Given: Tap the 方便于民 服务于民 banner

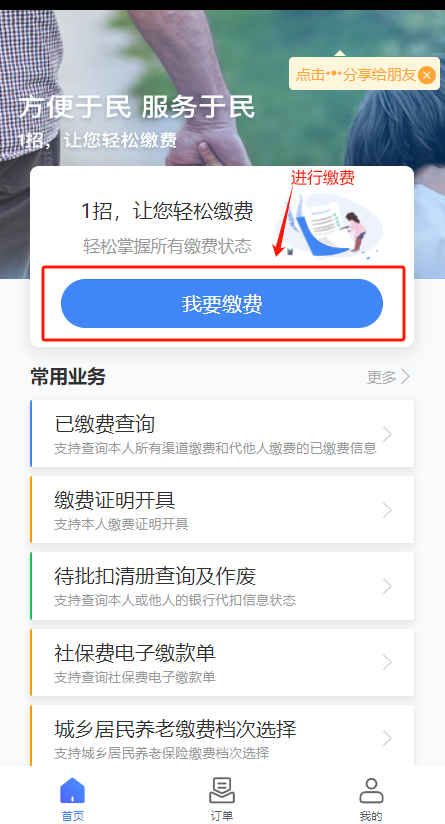Looking at the screenshot, I should click(137, 107).
